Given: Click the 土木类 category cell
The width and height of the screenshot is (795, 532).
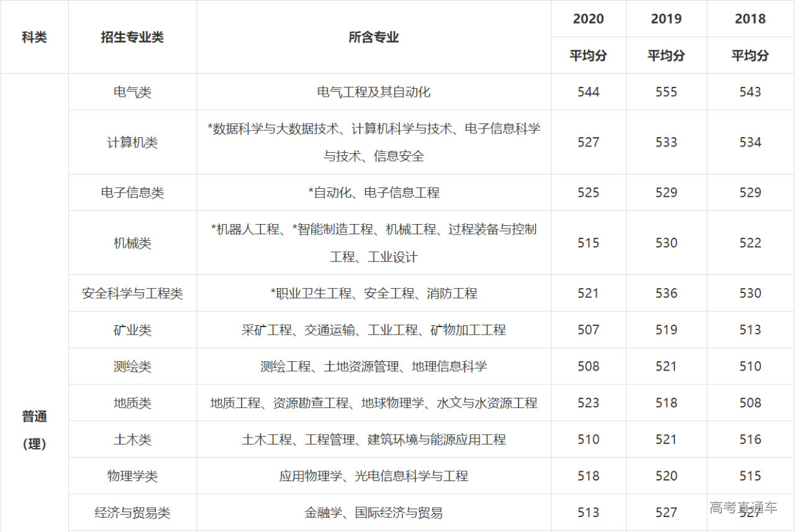Looking at the screenshot, I should [132, 440].
